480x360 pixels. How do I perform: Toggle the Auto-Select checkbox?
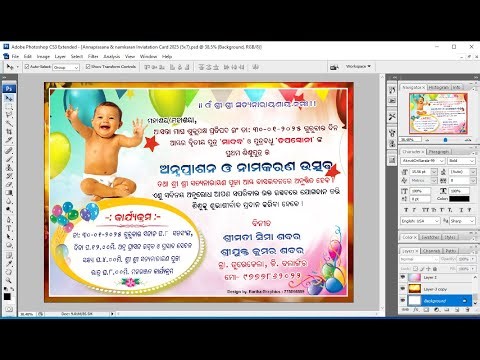[x=27, y=67]
